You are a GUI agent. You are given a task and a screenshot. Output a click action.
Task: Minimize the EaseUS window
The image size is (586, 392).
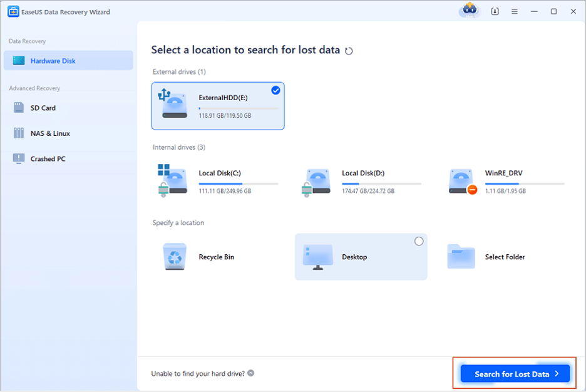tap(534, 11)
